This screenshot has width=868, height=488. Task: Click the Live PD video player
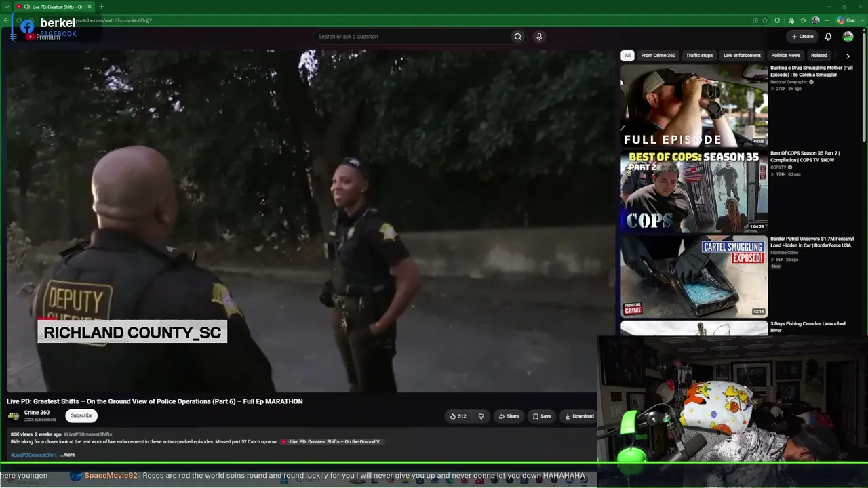point(311,220)
